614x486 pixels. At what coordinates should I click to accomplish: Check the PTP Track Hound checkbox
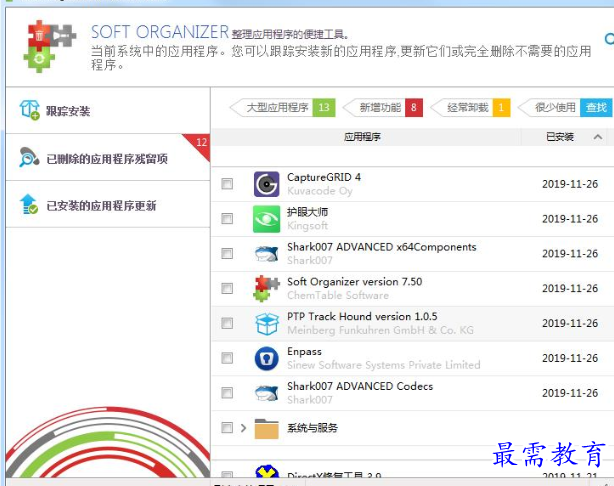227,323
